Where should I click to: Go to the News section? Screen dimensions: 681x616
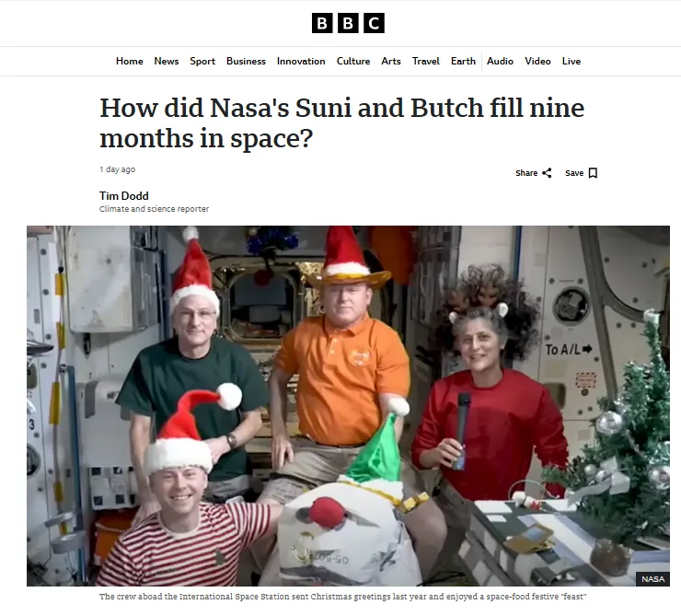(x=167, y=62)
